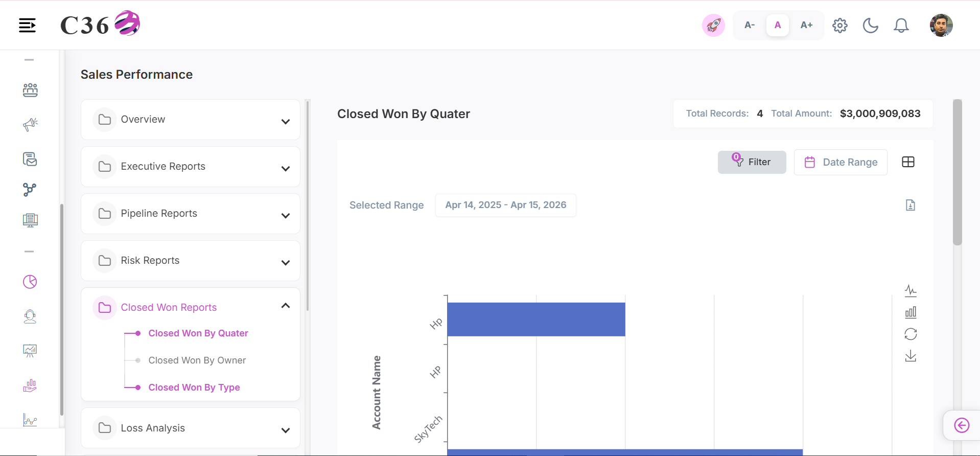Open the megaphone campaigns sidebar icon
980x456 pixels.
(x=30, y=124)
